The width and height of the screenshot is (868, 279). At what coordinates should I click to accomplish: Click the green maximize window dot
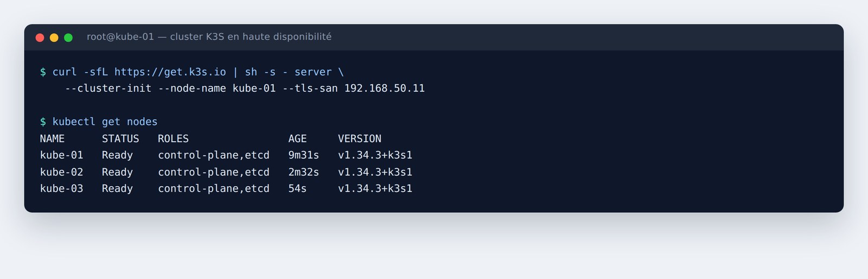[68, 37]
